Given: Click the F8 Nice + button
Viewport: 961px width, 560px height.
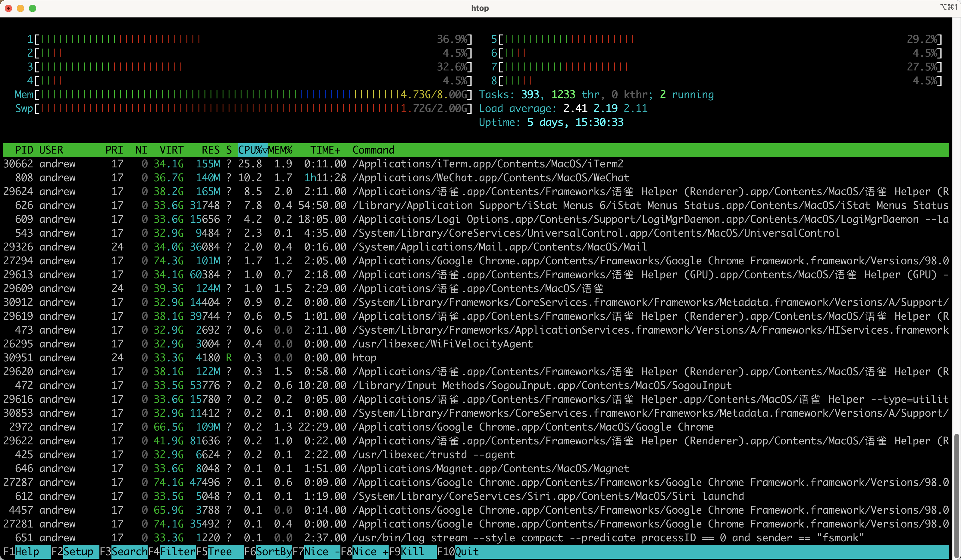Looking at the screenshot, I should pos(370,552).
